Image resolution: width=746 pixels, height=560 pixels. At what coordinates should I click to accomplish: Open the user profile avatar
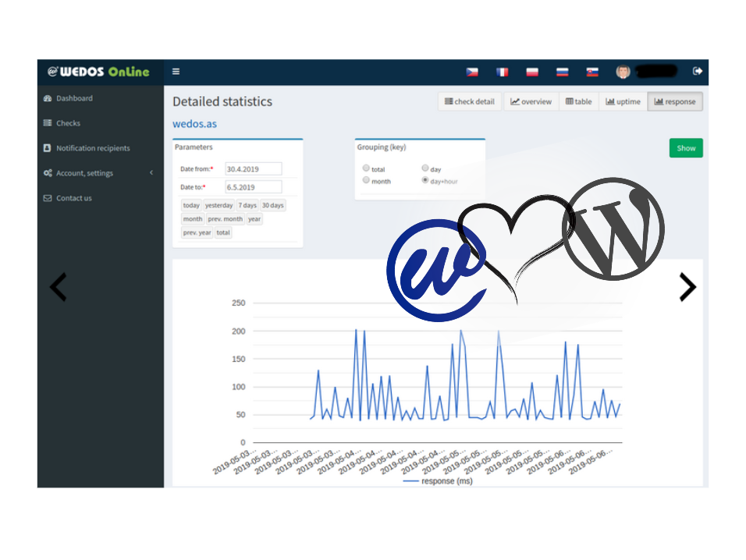[623, 72]
